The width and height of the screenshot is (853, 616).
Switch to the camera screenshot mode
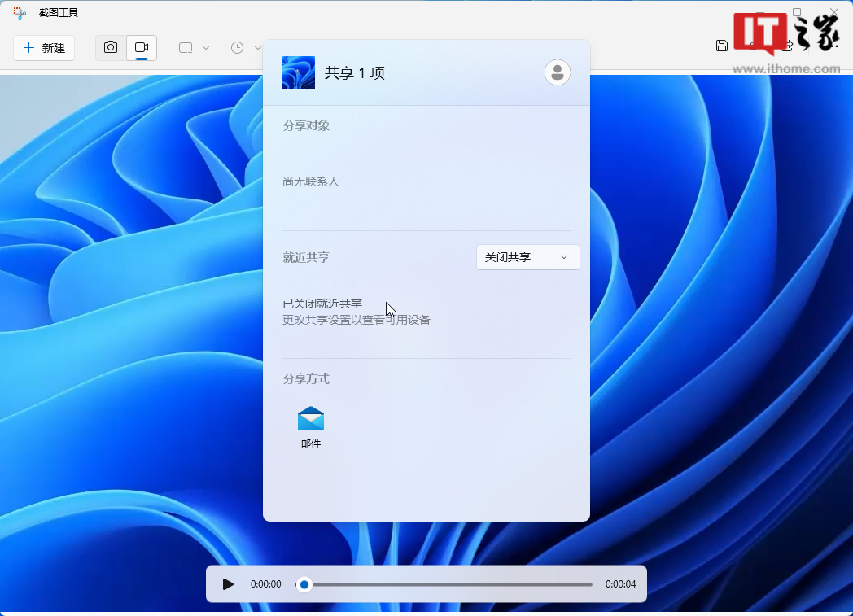111,48
